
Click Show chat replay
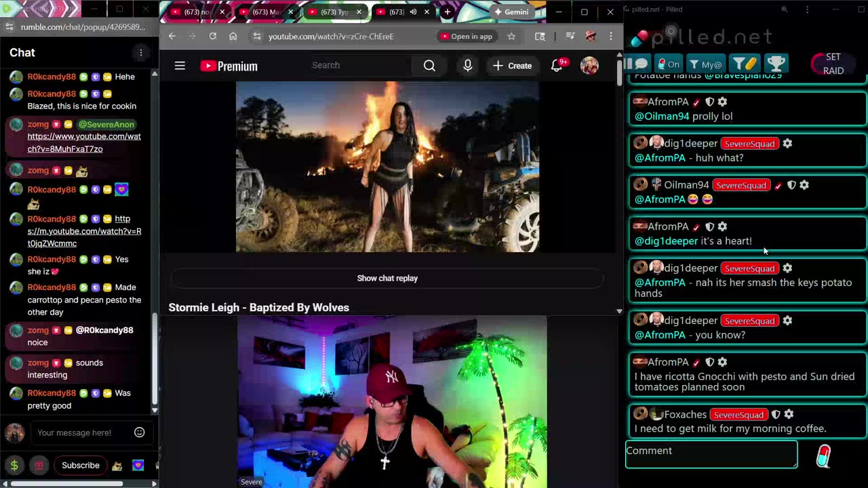tap(387, 279)
